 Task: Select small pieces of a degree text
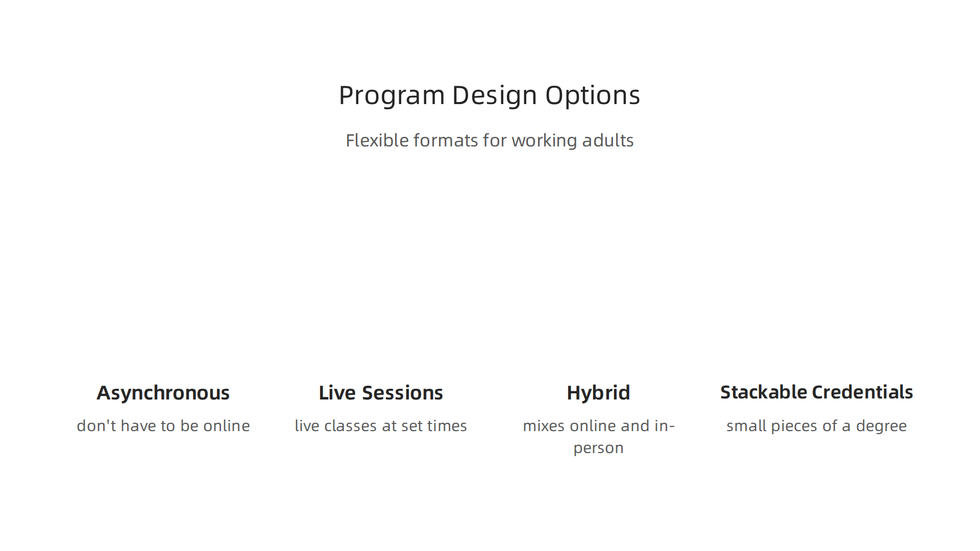click(x=817, y=426)
